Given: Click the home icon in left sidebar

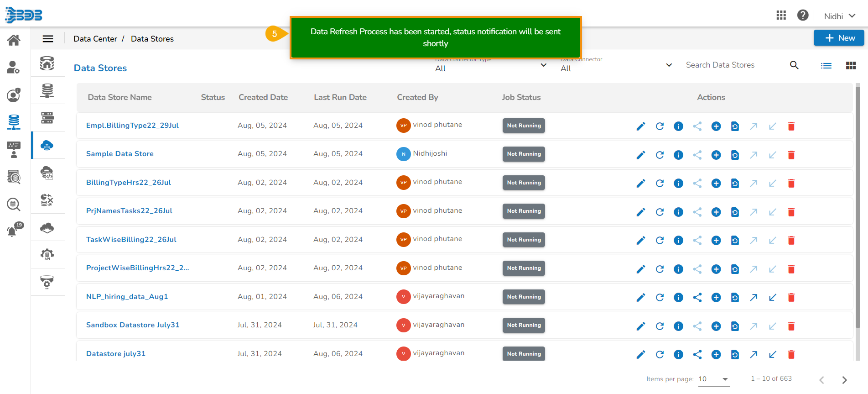Looking at the screenshot, I should (x=14, y=40).
